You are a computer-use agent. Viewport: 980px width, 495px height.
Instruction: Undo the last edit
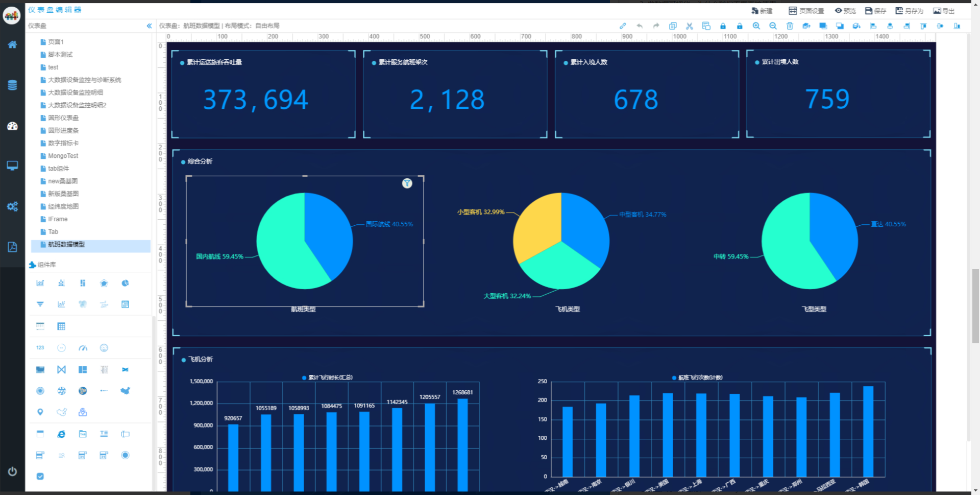coord(640,26)
